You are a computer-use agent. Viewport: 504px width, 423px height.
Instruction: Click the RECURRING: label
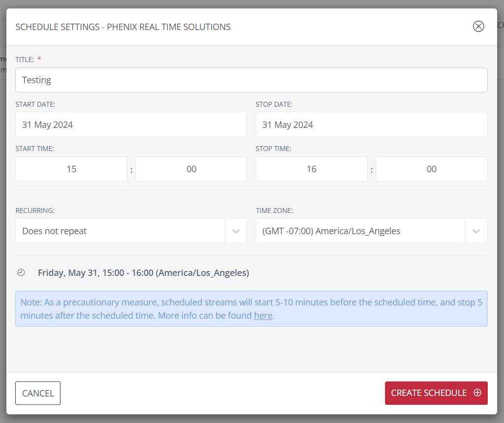pyautogui.click(x=35, y=211)
